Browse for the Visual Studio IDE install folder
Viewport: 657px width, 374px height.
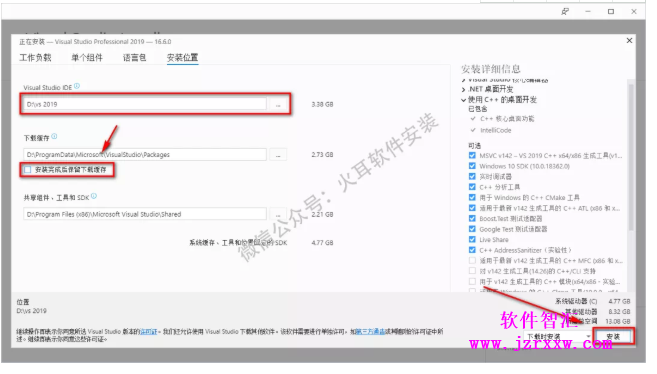click(x=278, y=104)
